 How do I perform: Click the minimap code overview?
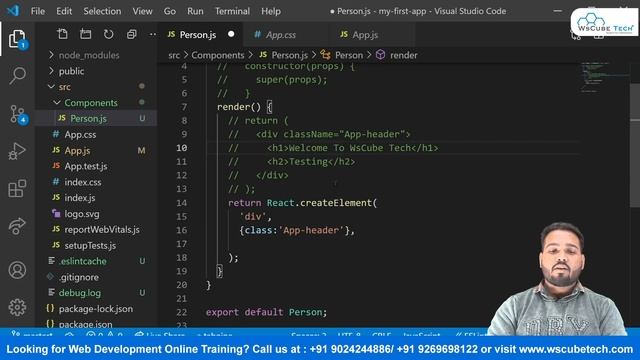pos(605,77)
